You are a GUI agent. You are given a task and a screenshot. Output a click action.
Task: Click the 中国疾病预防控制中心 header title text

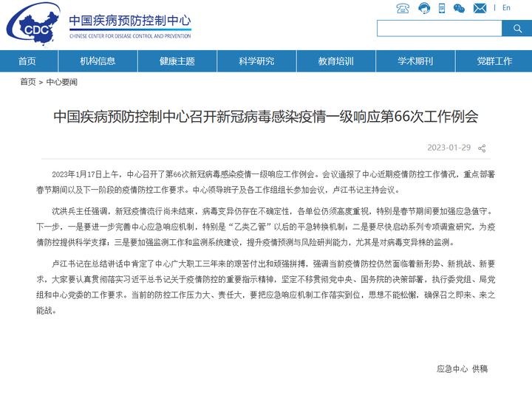point(130,21)
